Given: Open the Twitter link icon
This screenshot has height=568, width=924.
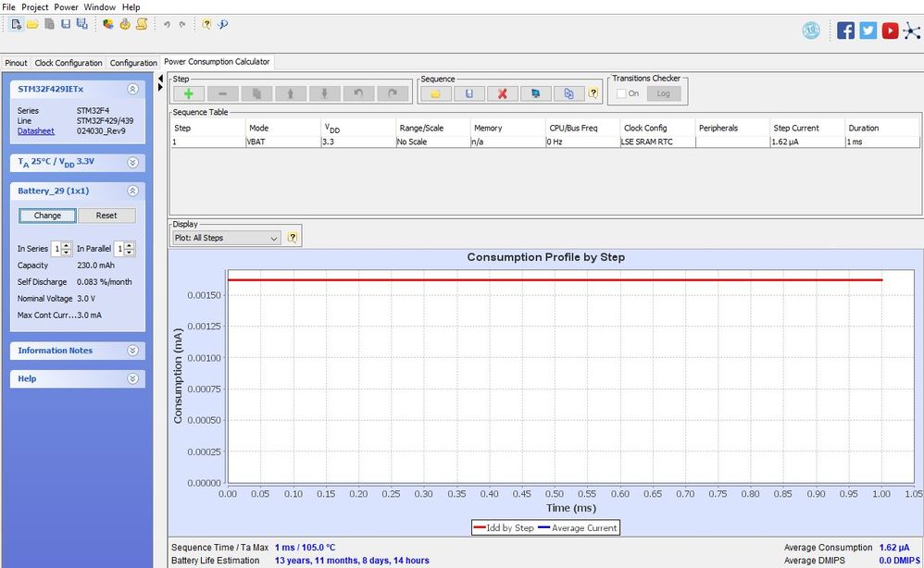Looking at the screenshot, I should click(868, 30).
